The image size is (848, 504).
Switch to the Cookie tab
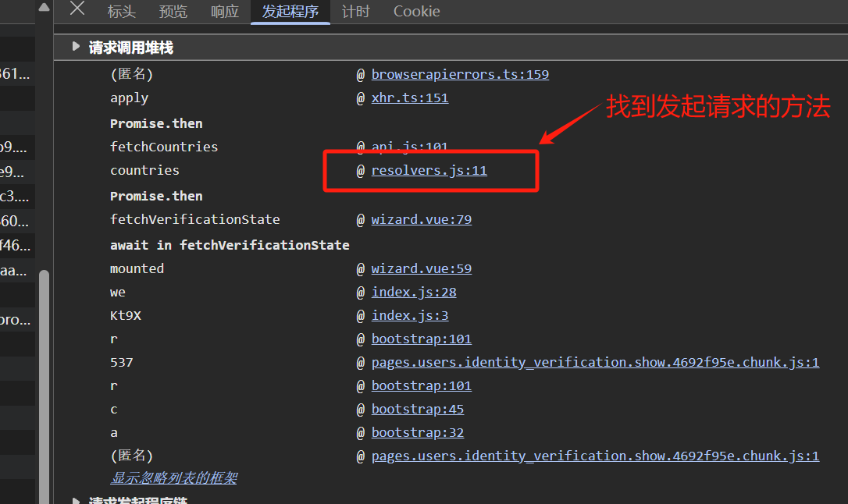click(416, 12)
